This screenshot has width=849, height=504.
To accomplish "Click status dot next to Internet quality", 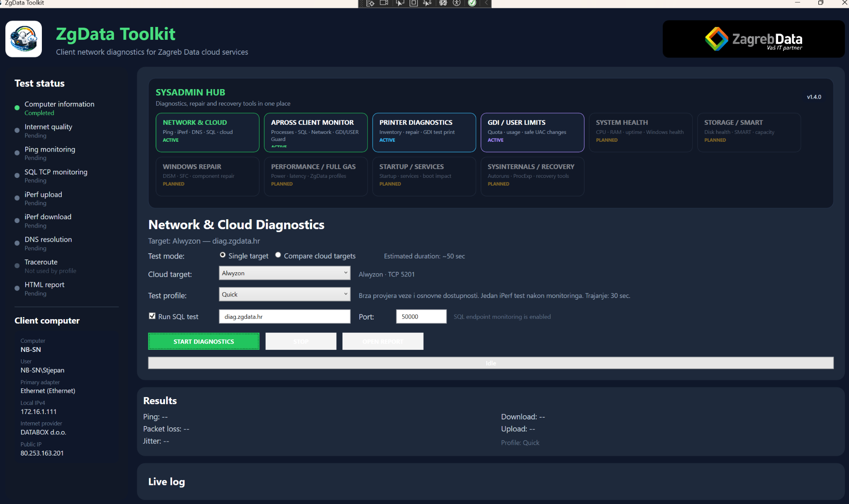I will pos(17,130).
